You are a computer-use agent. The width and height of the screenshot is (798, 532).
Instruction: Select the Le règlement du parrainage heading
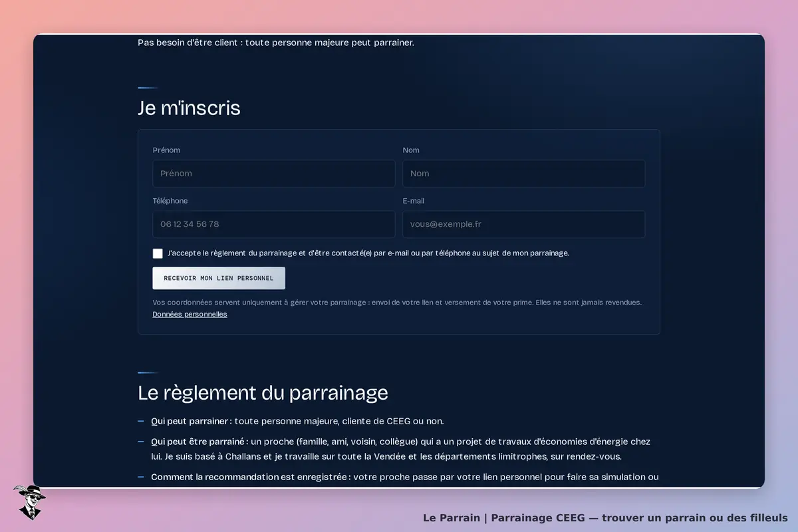tap(263, 392)
